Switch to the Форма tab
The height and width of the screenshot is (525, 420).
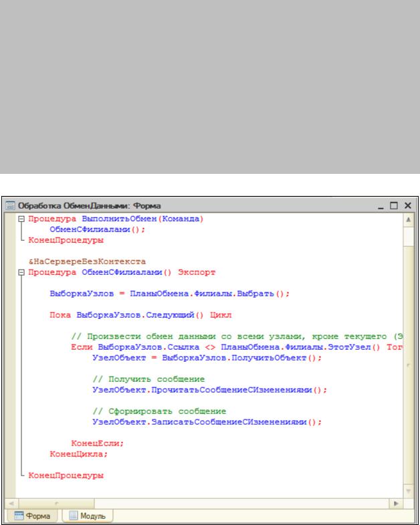point(32,516)
